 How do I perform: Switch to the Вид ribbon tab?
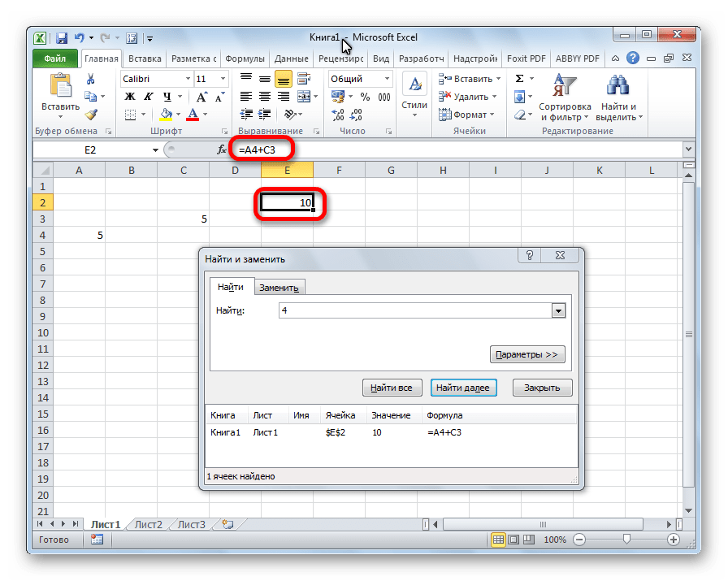pyautogui.click(x=381, y=59)
